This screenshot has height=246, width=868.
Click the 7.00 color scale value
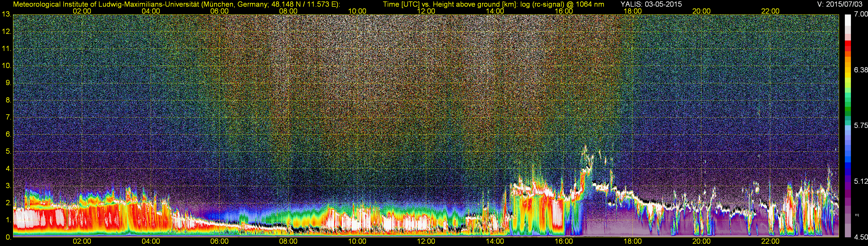point(861,14)
